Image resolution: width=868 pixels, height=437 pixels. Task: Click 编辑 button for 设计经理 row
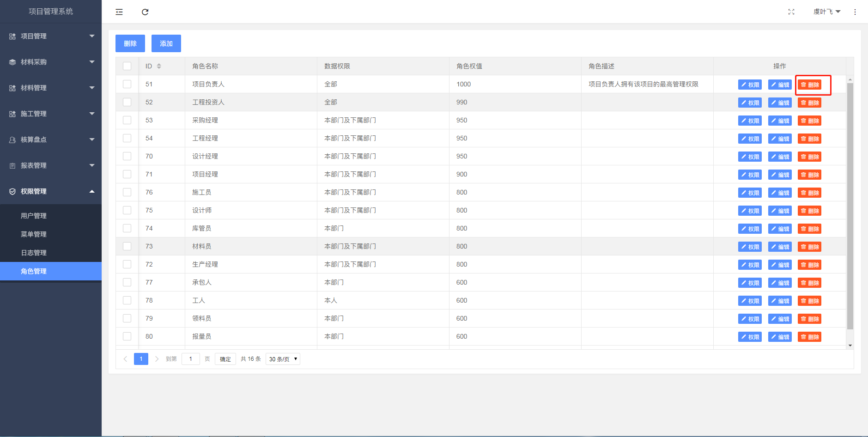point(780,157)
